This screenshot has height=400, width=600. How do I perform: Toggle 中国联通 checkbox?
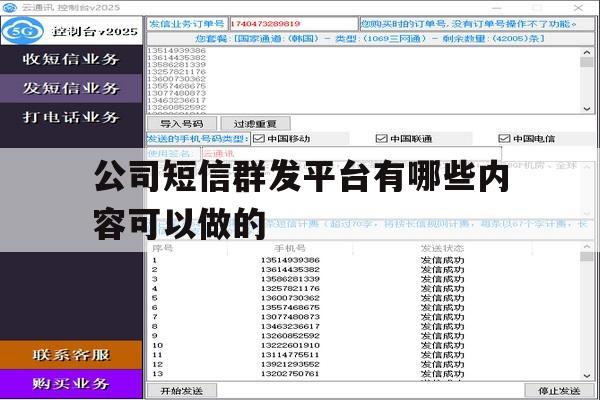[382, 139]
